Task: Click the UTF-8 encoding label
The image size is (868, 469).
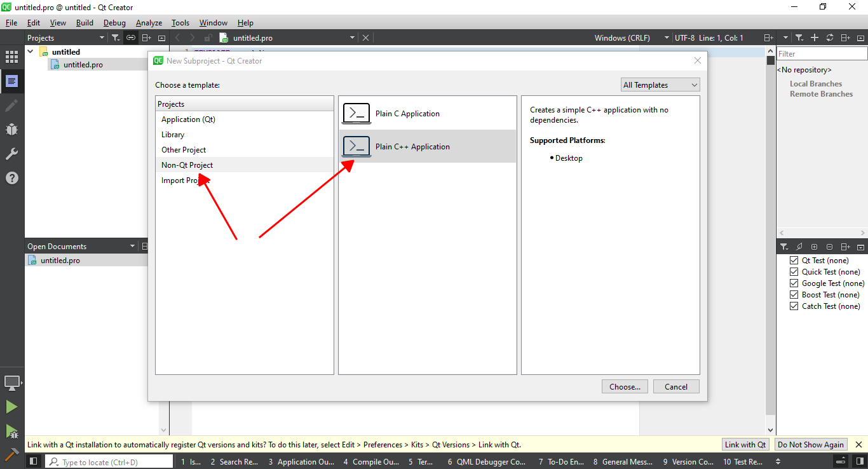Action: [684, 38]
